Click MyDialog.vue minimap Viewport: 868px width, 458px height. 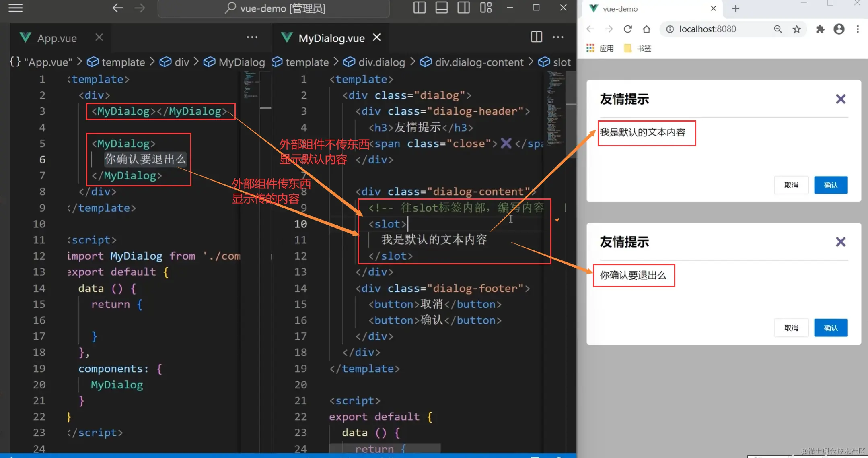click(555, 109)
